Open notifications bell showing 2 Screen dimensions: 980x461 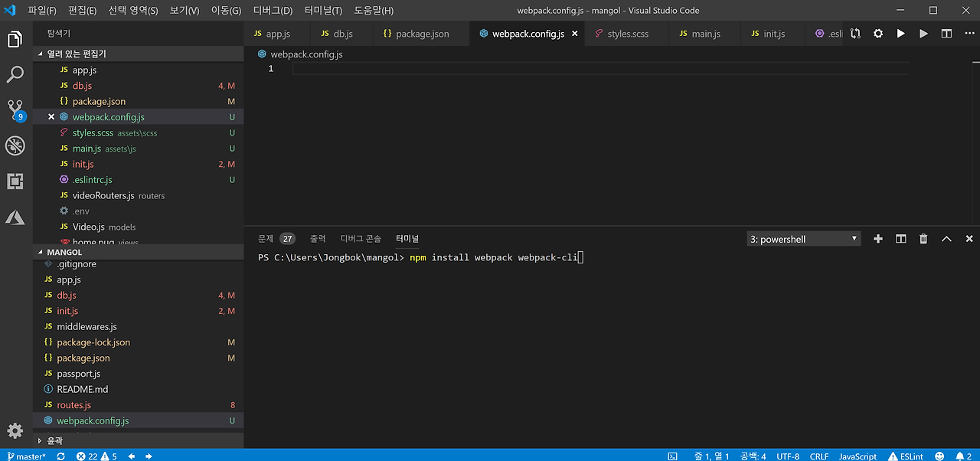click(x=963, y=456)
